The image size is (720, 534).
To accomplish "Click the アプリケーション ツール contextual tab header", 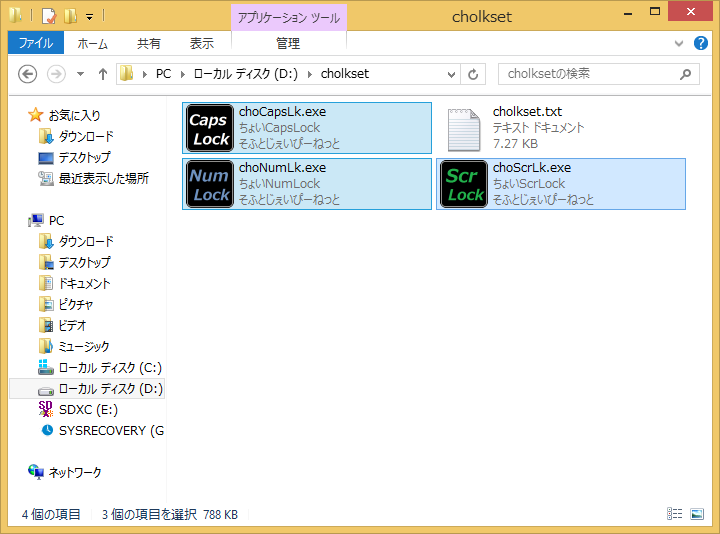I will click(289, 17).
